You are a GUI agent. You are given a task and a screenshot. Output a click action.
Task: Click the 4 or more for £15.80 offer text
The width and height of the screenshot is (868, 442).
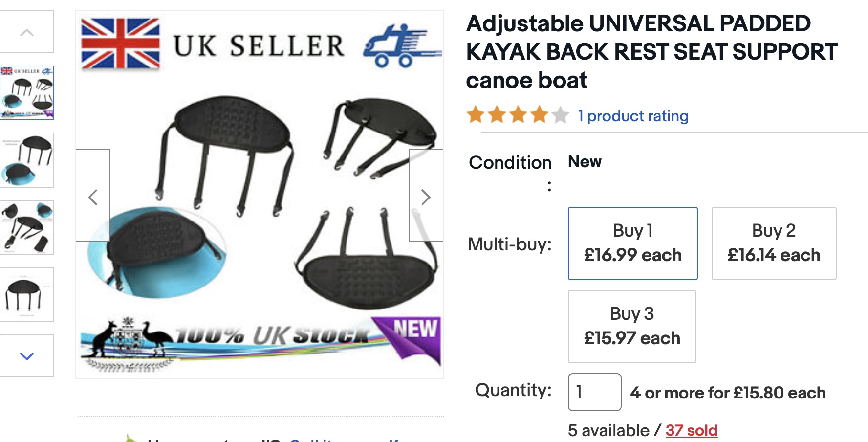727,393
